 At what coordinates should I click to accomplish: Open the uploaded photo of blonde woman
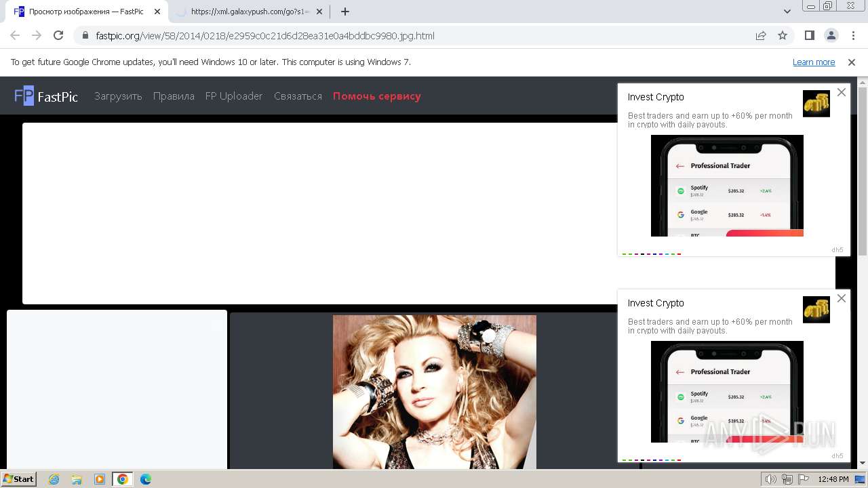(x=435, y=392)
